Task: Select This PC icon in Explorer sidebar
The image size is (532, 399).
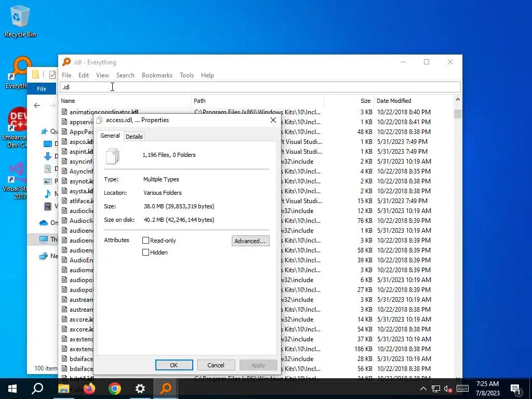Action: pyautogui.click(x=44, y=239)
